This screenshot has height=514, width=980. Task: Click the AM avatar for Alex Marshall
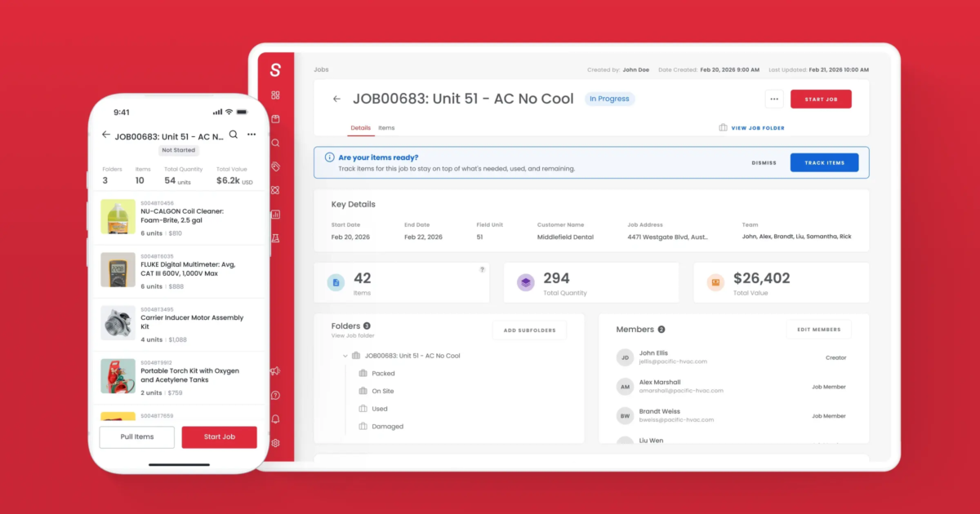625,387
